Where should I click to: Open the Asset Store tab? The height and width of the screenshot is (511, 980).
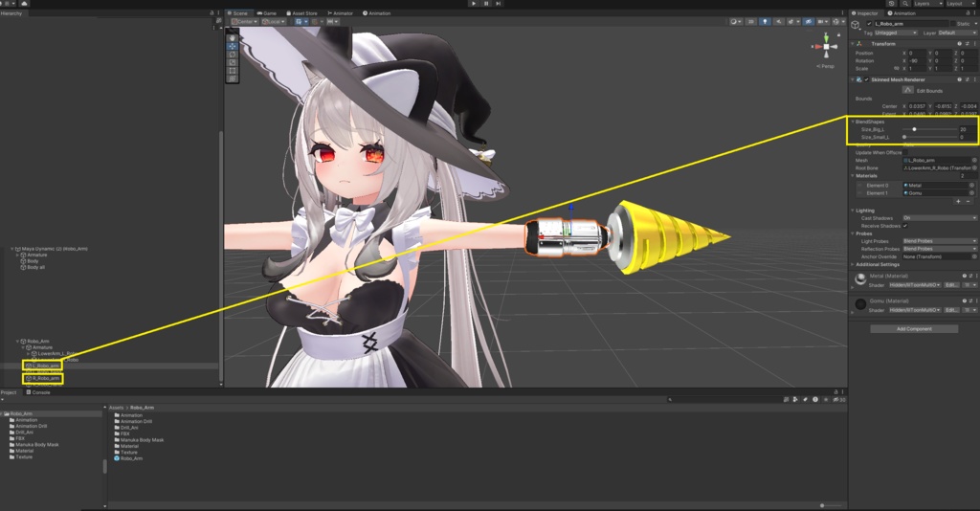pyautogui.click(x=301, y=13)
